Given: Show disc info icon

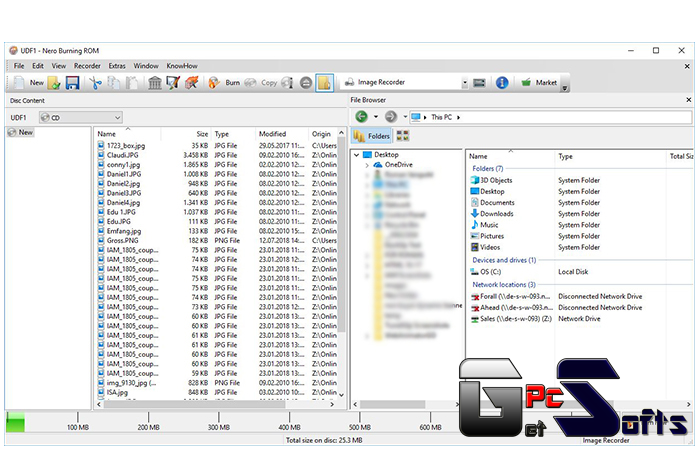Looking at the screenshot, I should [287, 83].
